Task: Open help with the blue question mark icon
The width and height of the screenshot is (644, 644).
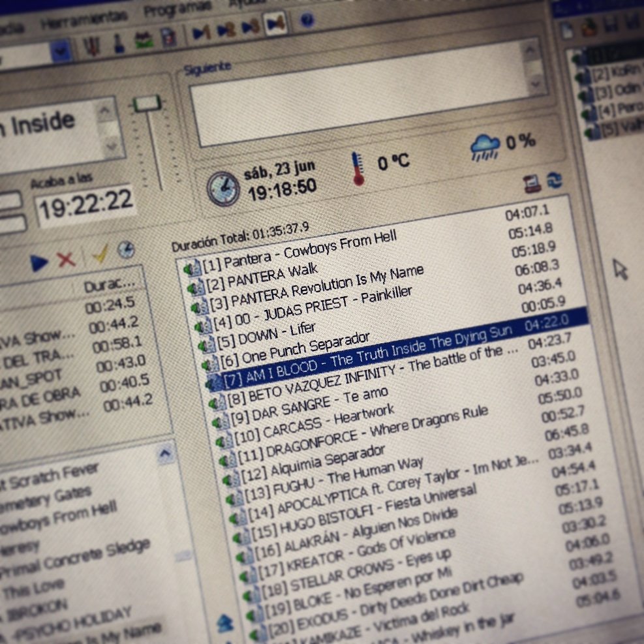Action: (307, 20)
